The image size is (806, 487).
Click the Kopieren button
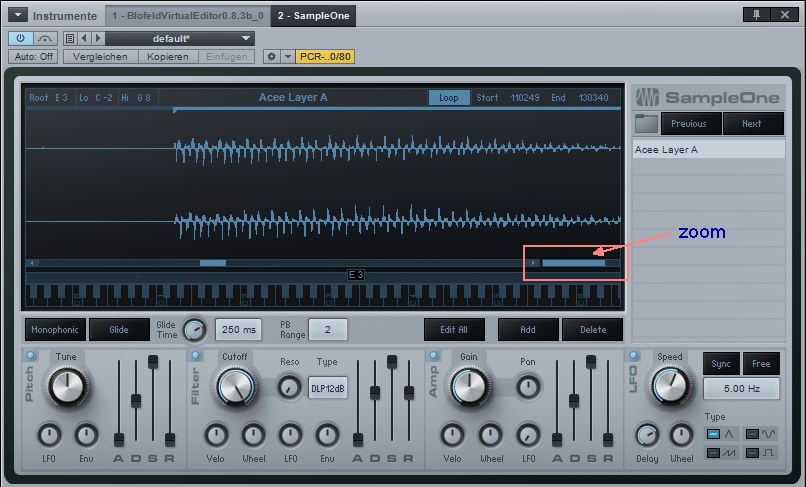click(x=168, y=57)
